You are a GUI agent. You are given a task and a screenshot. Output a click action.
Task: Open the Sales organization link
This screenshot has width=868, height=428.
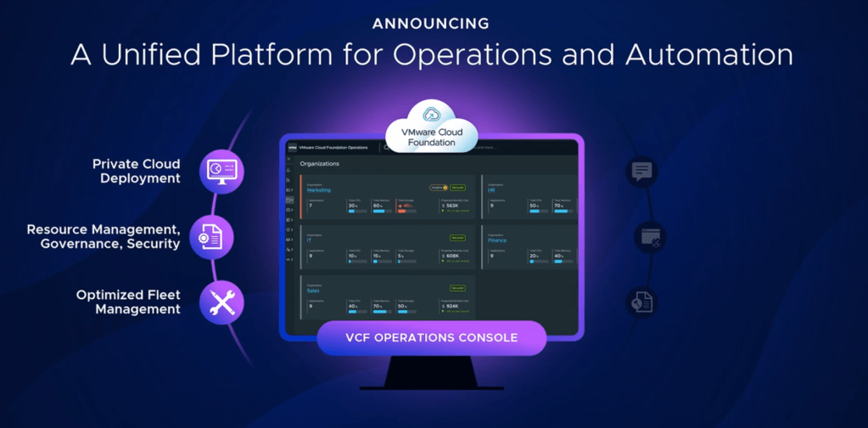pyautogui.click(x=314, y=291)
